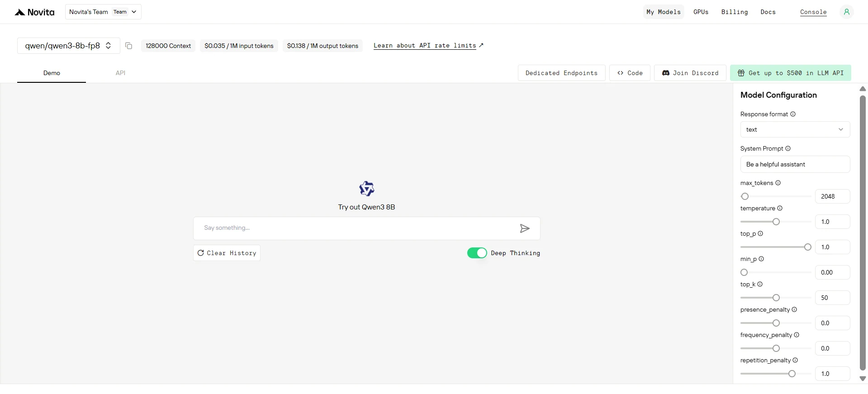This screenshot has height=394, width=868.
Task: Click the info icon next to top_k
Action: [760, 284]
